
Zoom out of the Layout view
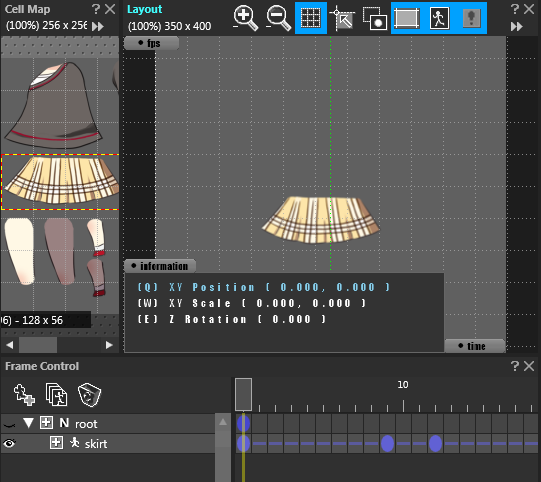(x=278, y=18)
